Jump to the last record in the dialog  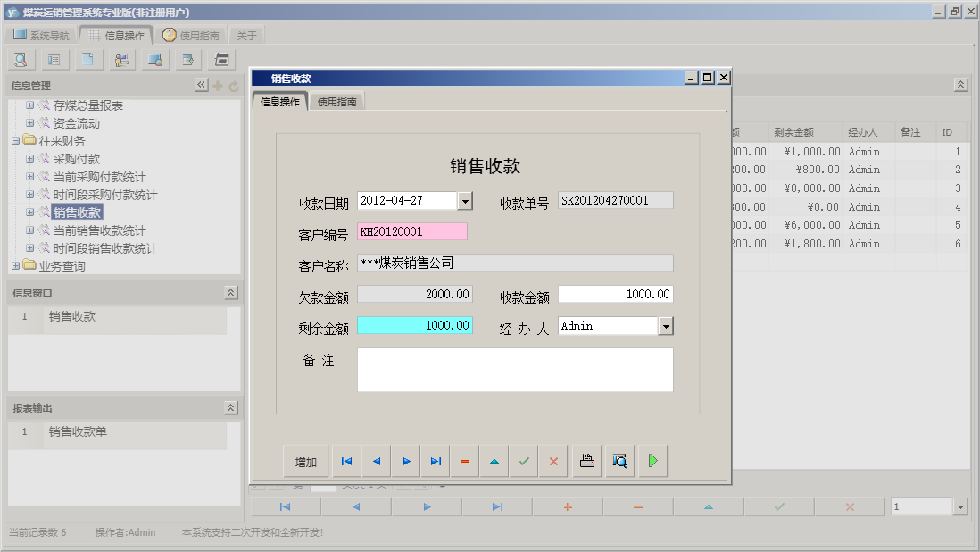(x=436, y=461)
